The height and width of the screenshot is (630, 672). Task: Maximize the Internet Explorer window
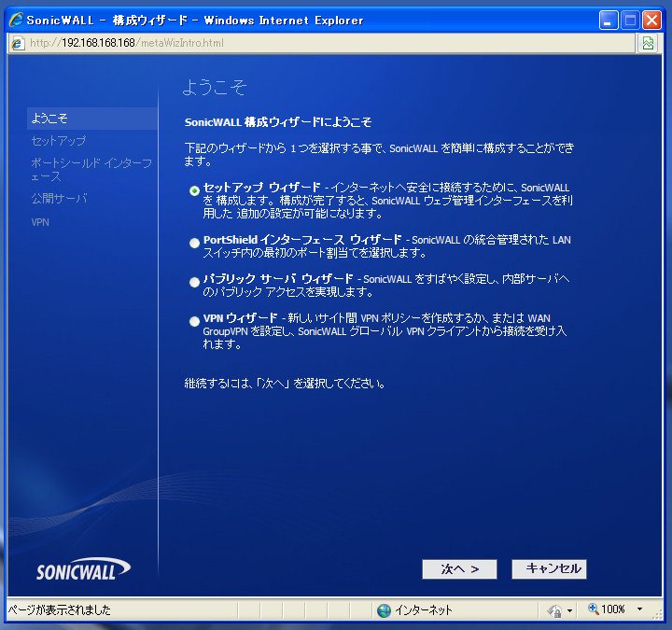click(630, 21)
